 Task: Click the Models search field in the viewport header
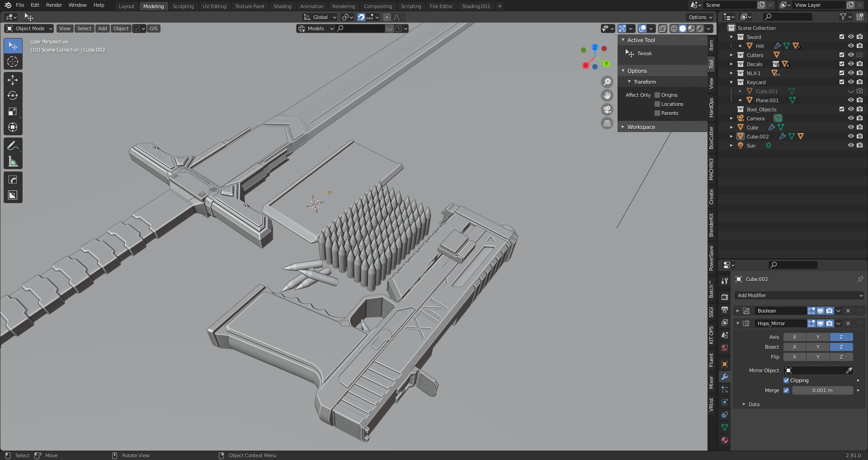(362, 28)
